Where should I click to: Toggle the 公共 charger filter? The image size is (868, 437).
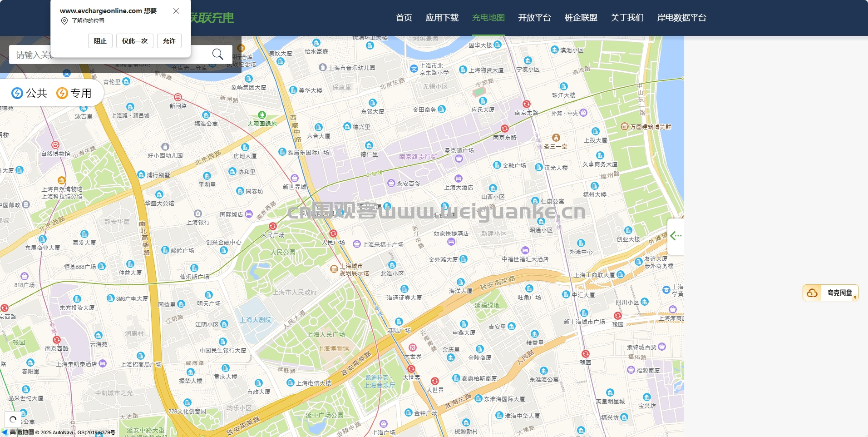pyautogui.click(x=30, y=93)
